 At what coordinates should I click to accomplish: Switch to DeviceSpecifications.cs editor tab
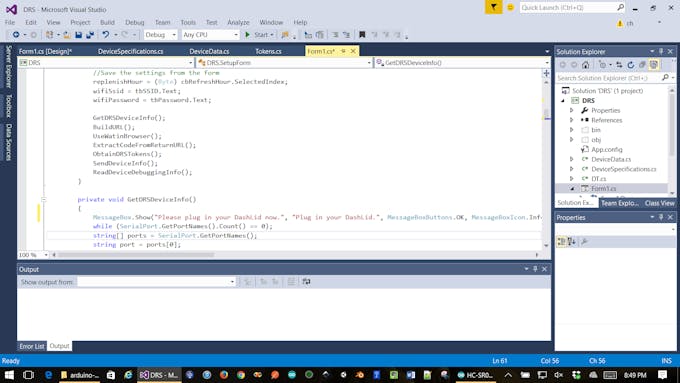pos(130,51)
